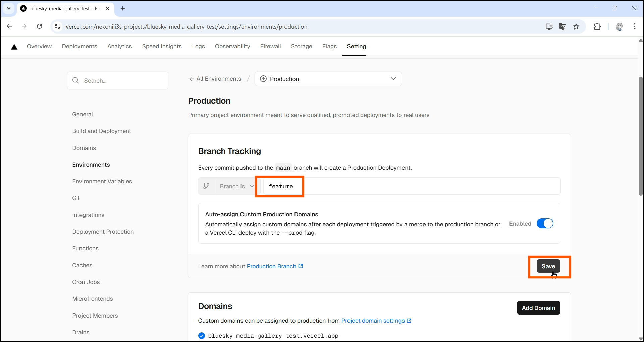Toggle Auto-assign Custom Production Domains switch

pos(545,224)
